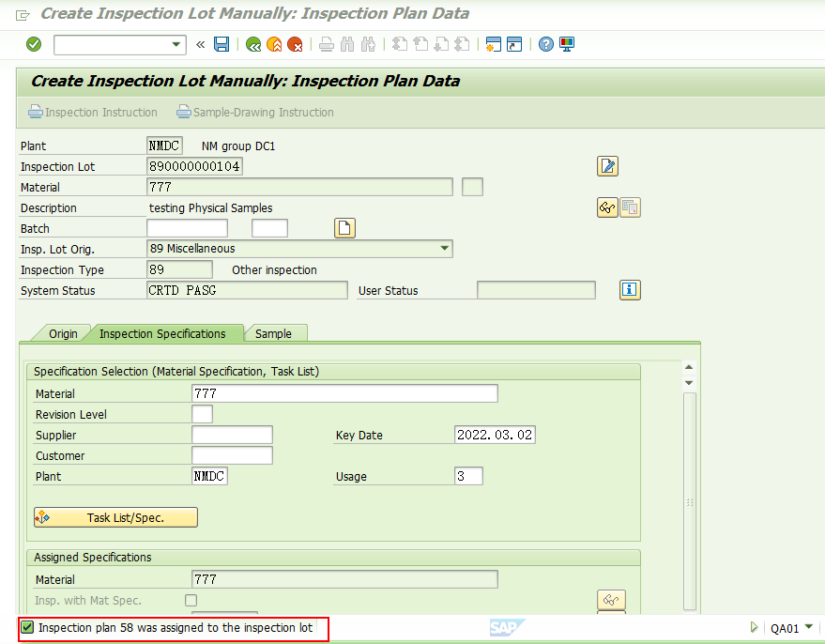Click the Task List/Spec. button

[115, 517]
